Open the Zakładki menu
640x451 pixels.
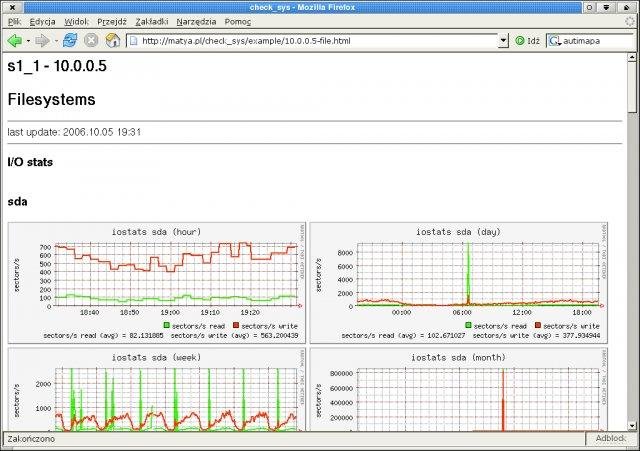click(x=152, y=22)
